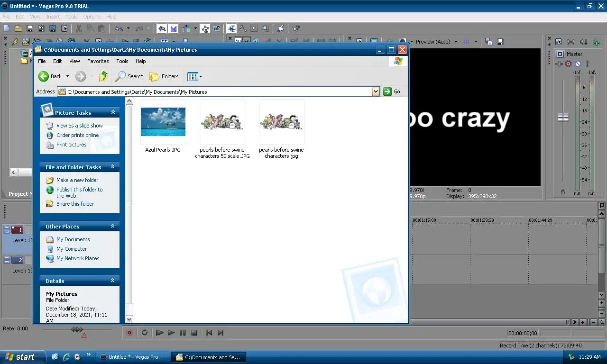Image resolution: width=607 pixels, height=364 pixels.
Task: Toggle the Master bus Mute icon
Action: (578, 64)
